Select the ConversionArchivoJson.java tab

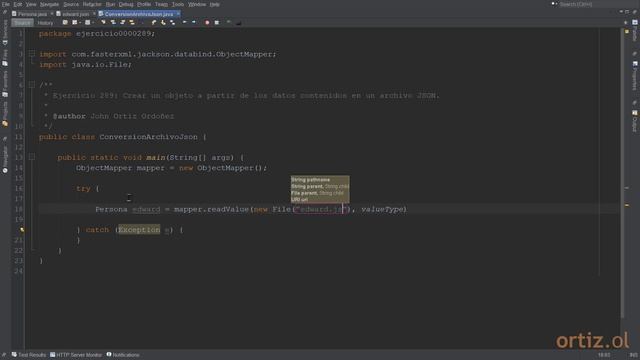coord(138,14)
